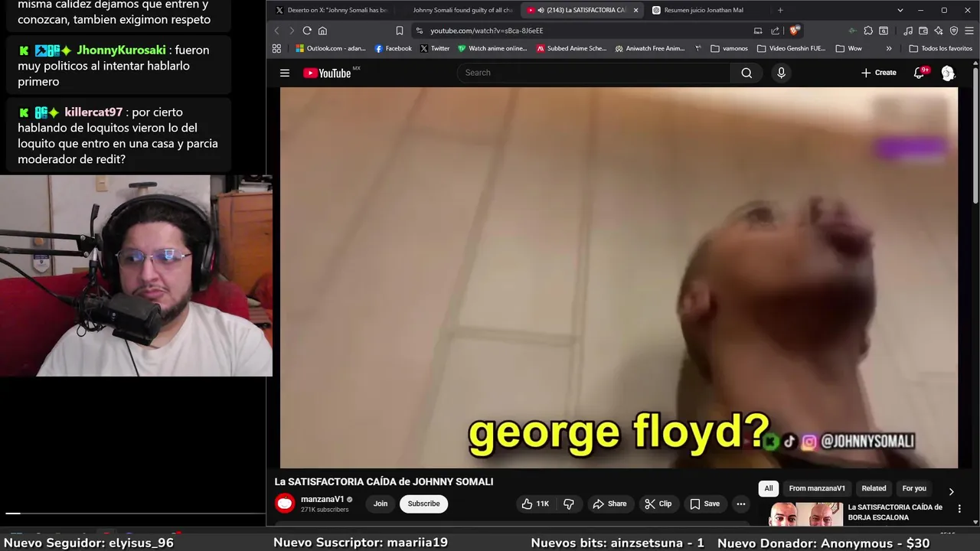Open Subbed Anime Schedule bookmark
The width and height of the screenshot is (980, 551).
(x=571, y=48)
